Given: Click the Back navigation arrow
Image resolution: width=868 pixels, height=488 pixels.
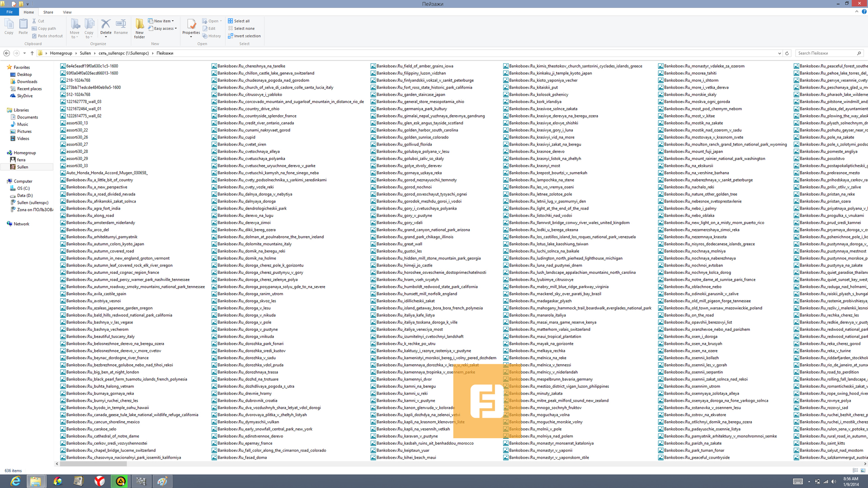Looking at the screenshot, I should (x=7, y=53).
